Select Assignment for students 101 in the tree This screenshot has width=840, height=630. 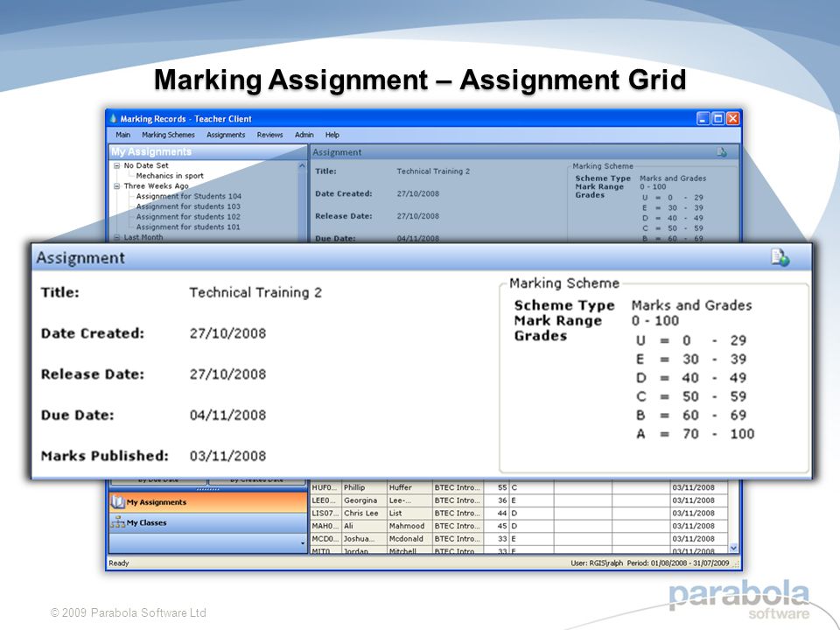[188, 227]
